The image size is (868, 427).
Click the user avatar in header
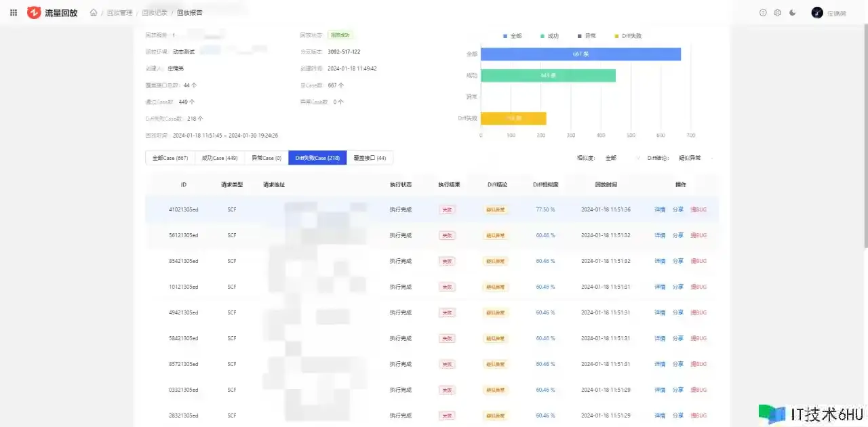(x=817, y=13)
